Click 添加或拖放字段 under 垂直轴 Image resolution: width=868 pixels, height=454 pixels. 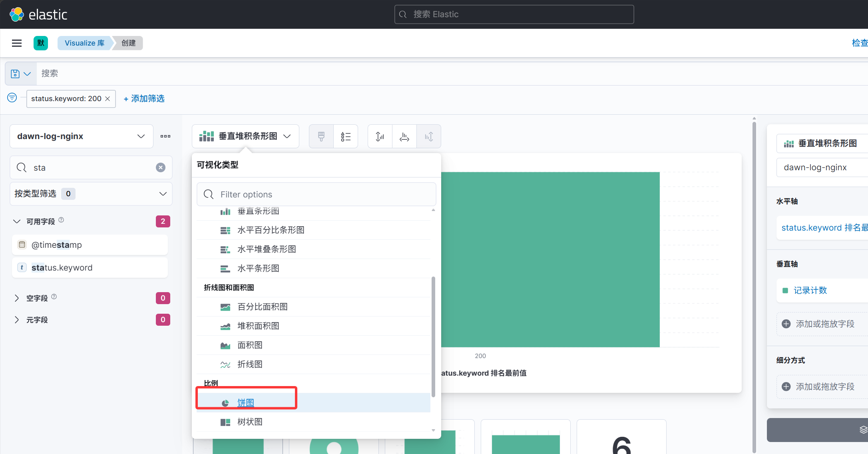pyautogui.click(x=822, y=324)
